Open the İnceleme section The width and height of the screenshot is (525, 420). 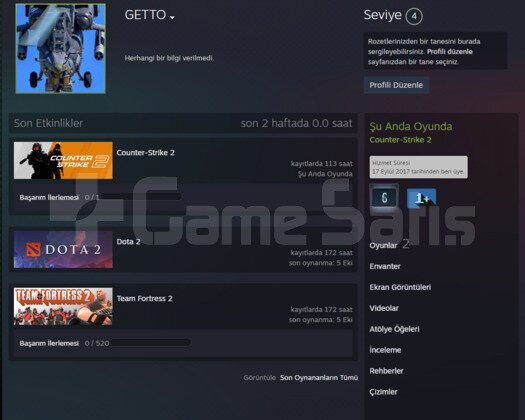click(385, 350)
